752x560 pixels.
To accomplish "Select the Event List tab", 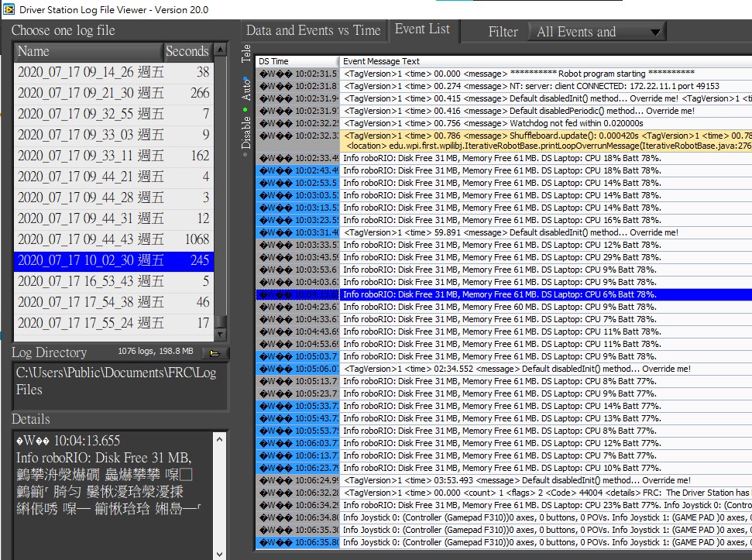I will 422,29.
